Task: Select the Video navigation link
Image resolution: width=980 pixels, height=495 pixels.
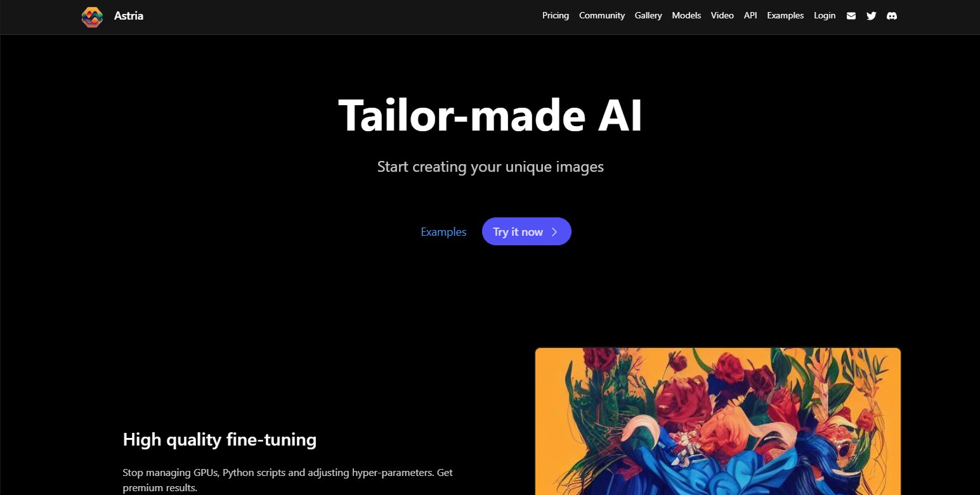Action: point(722,16)
